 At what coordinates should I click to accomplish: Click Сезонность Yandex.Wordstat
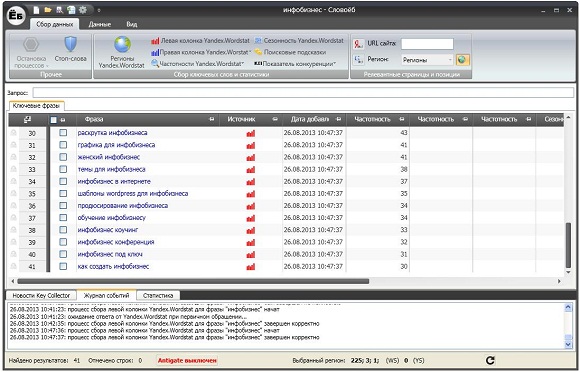[299, 40]
